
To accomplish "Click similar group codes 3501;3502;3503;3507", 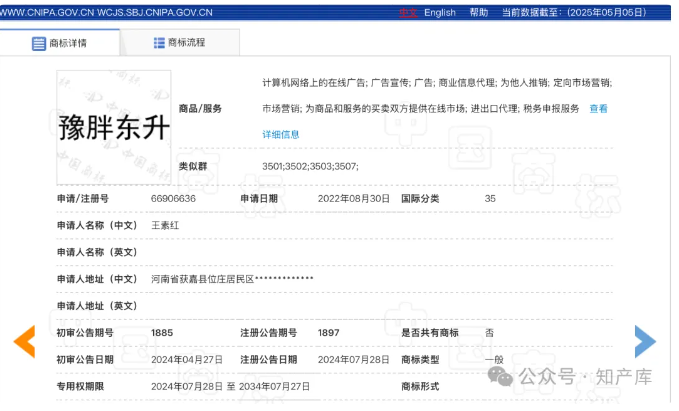I will (310, 165).
